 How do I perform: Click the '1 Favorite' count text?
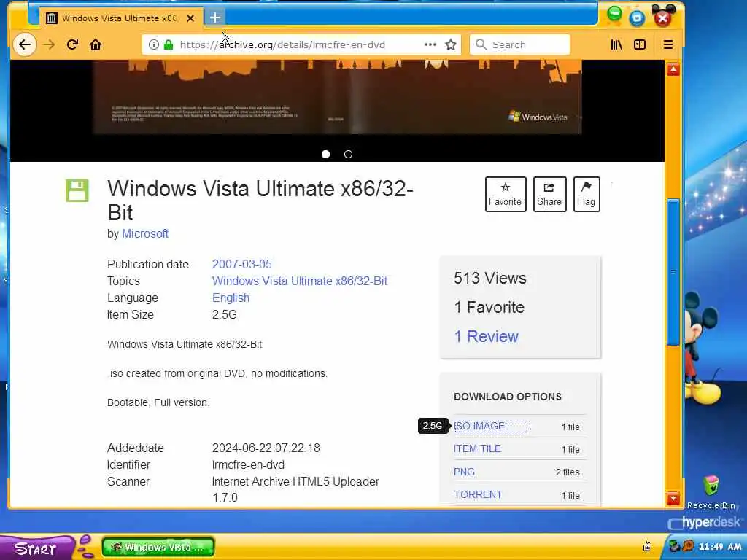pyautogui.click(x=489, y=308)
